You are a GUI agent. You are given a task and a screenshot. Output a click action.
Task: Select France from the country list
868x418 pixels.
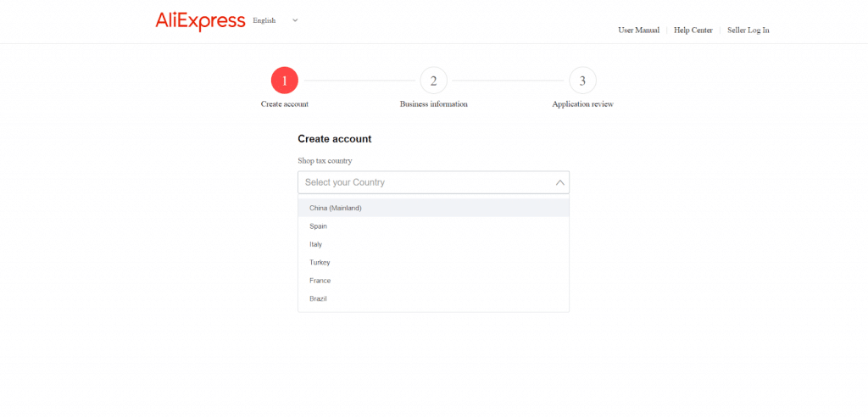point(320,281)
